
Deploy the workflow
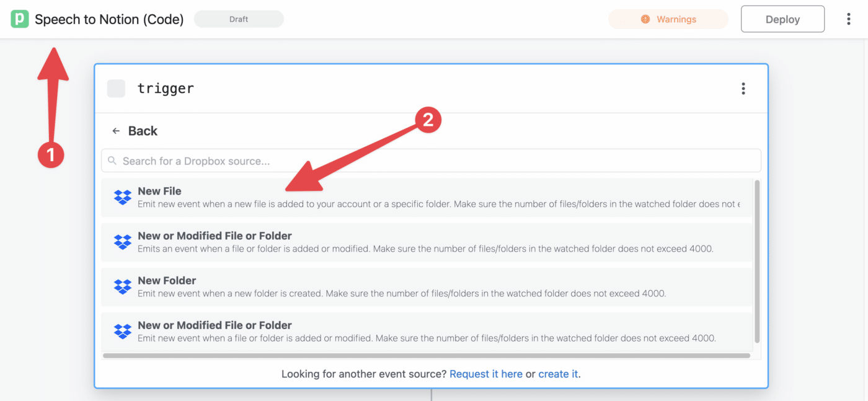(782, 19)
